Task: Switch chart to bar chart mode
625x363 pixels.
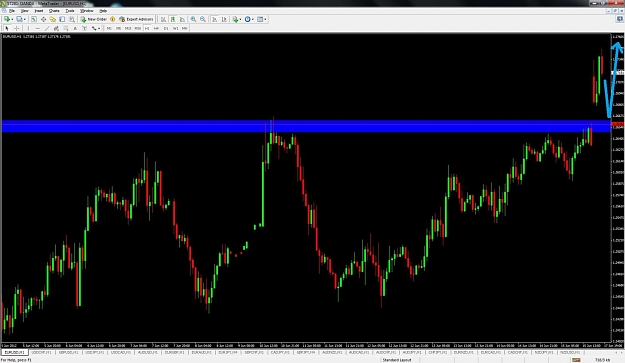Action: [x=163, y=19]
